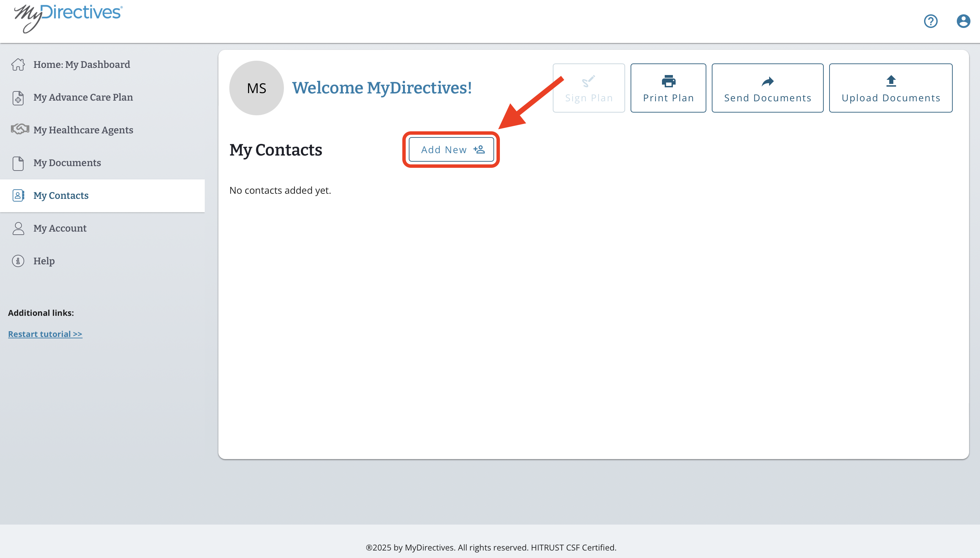Click the Sign Plan button

pyautogui.click(x=589, y=88)
